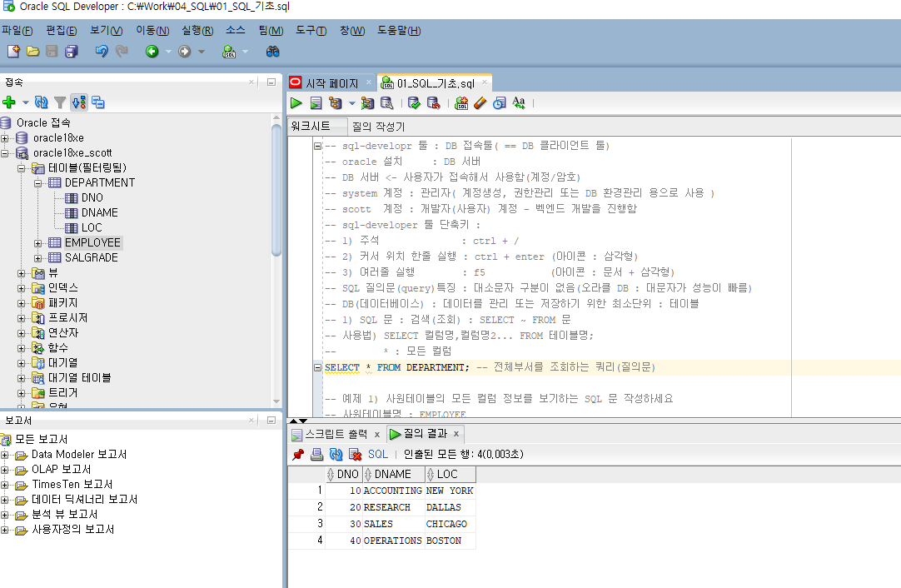Click the Rollback icon in worksheet toolbar

click(x=433, y=103)
